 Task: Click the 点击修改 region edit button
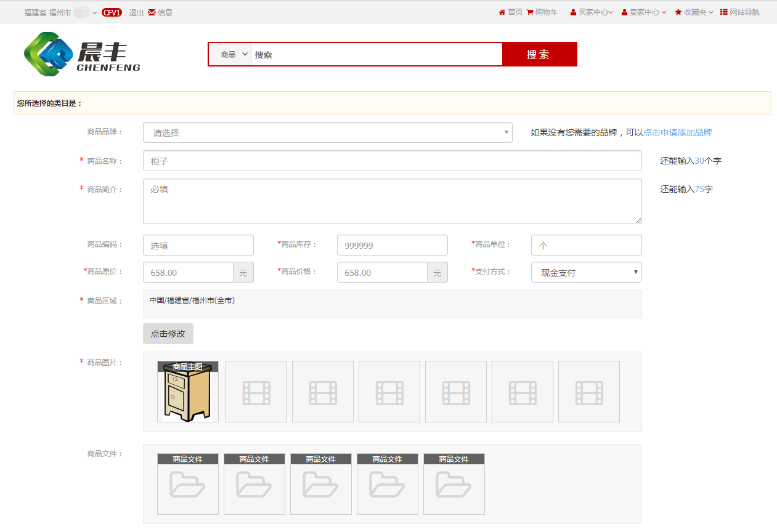(x=168, y=334)
